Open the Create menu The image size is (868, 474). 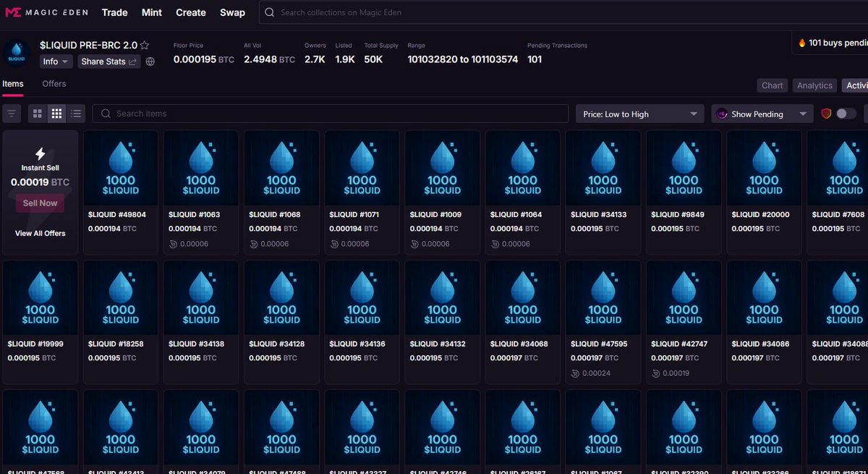tap(191, 12)
